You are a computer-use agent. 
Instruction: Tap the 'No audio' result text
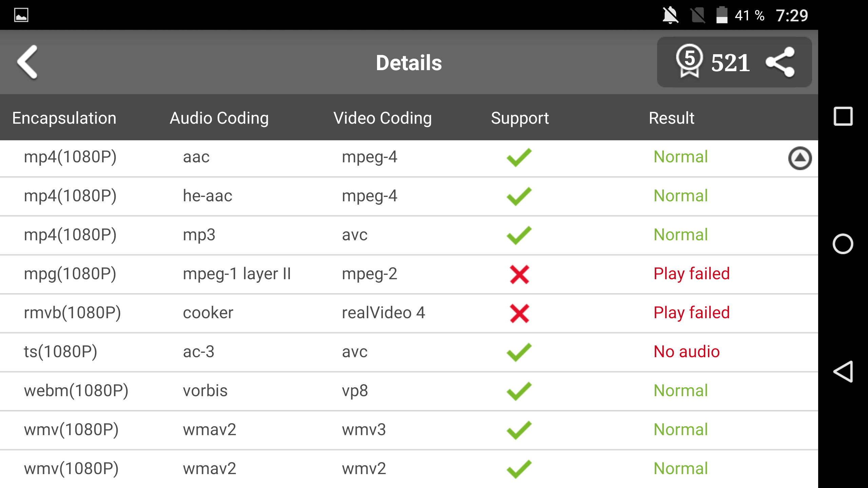tap(687, 351)
